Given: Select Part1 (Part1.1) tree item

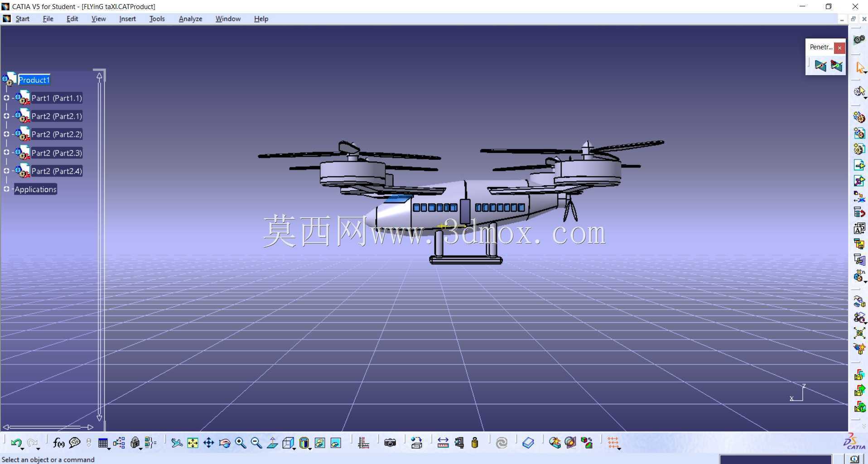Looking at the screenshot, I should pos(57,98).
